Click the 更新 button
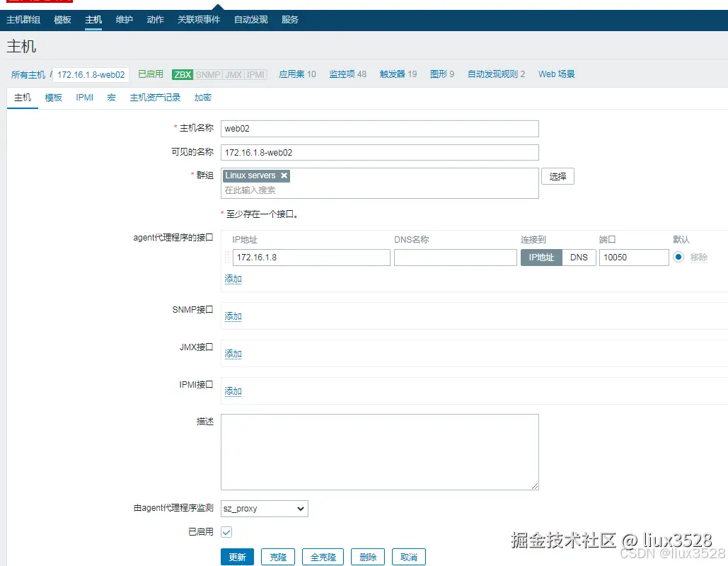Screen dimensions: 728x566 pyautogui.click(x=237, y=558)
